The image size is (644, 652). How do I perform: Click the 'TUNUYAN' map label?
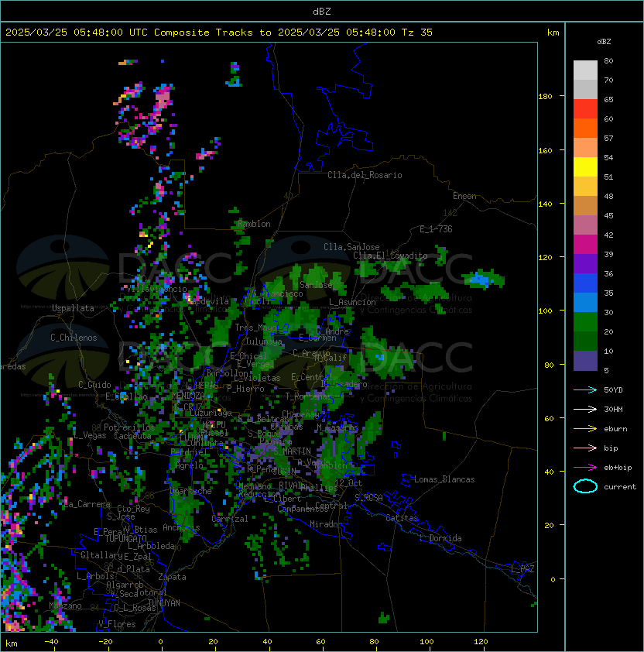(x=164, y=603)
